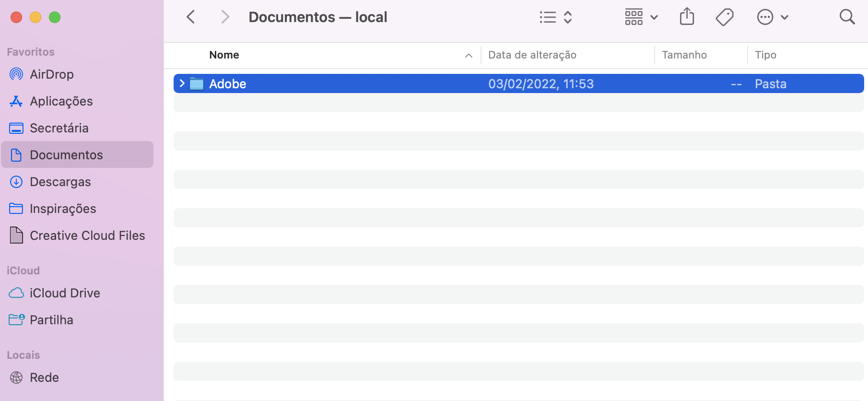Open Descargas in the sidebar

coord(77,182)
